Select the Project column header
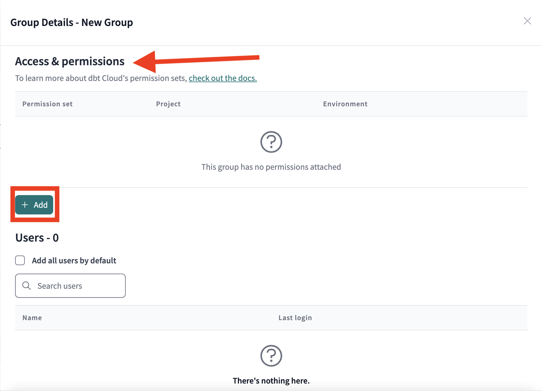Viewport: 542px width, 392px height. (168, 104)
